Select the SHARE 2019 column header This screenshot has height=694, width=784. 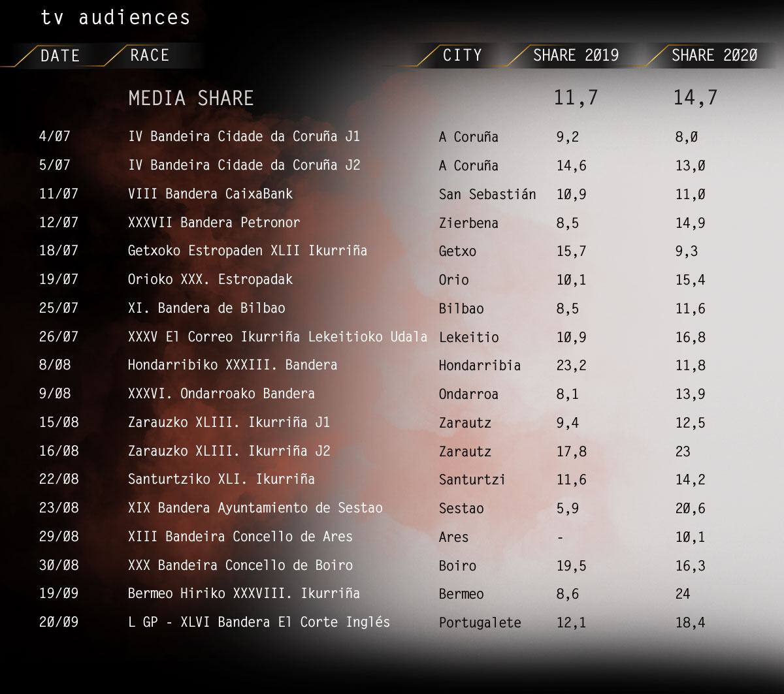pyautogui.click(x=576, y=55)
